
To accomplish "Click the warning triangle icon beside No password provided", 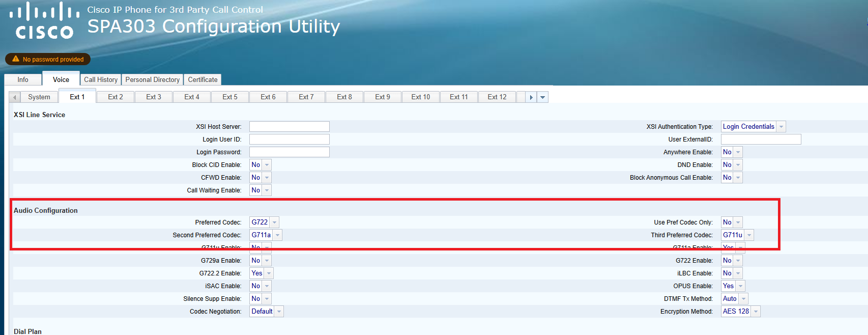I will [16, 59].
